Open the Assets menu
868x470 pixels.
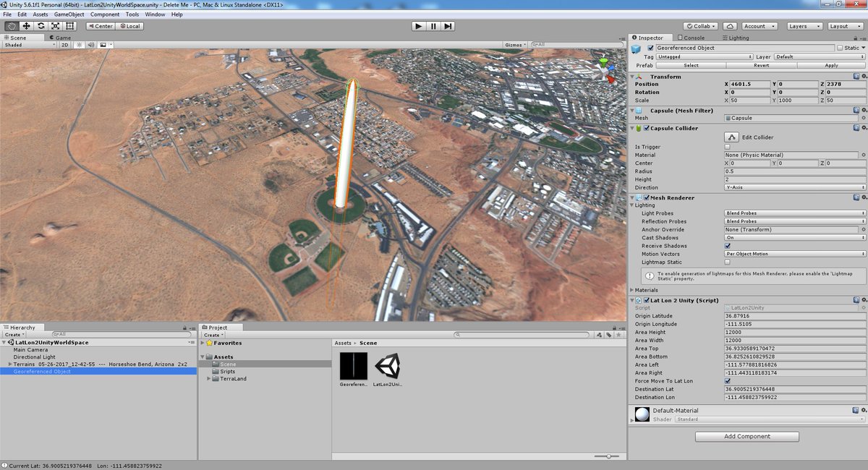click(41, 14)
